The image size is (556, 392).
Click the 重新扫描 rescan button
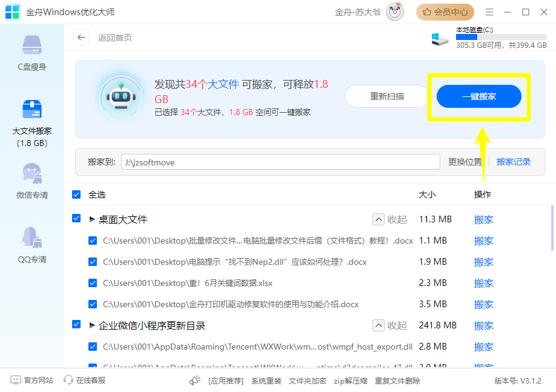tap(387, 96)
